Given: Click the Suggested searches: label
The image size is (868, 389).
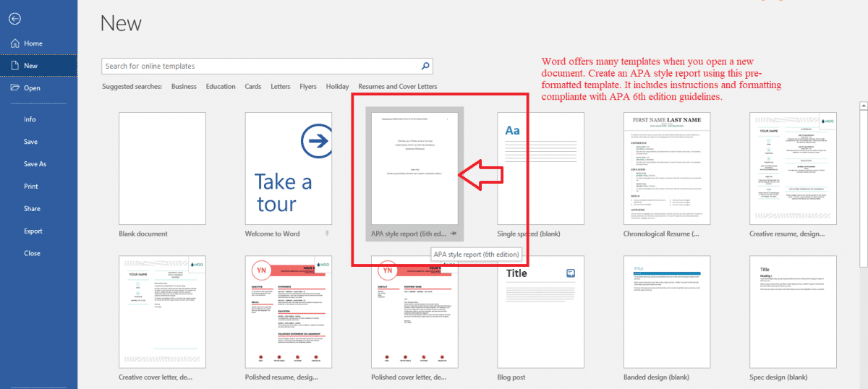Looking at the screenshot, I should pos(132,87).
